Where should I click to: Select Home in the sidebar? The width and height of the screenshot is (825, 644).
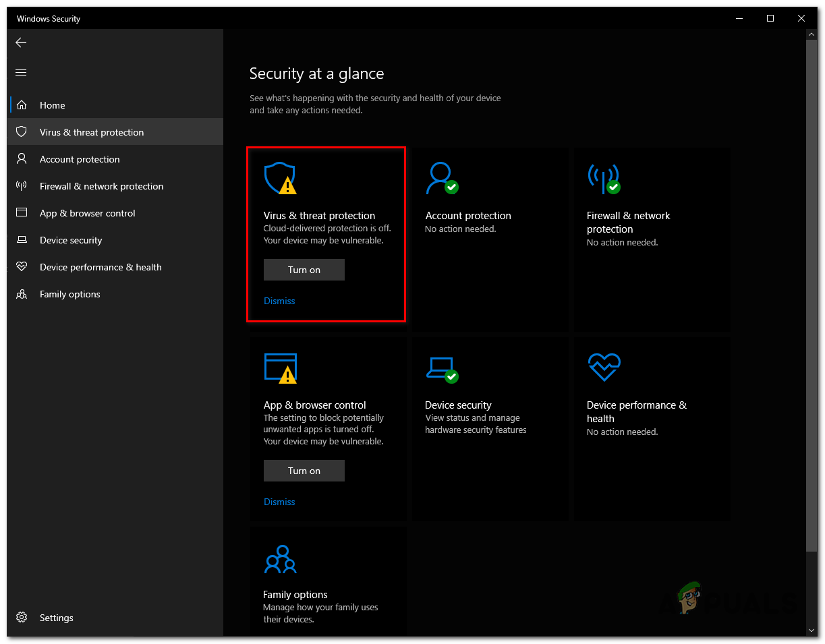[52, 105]
